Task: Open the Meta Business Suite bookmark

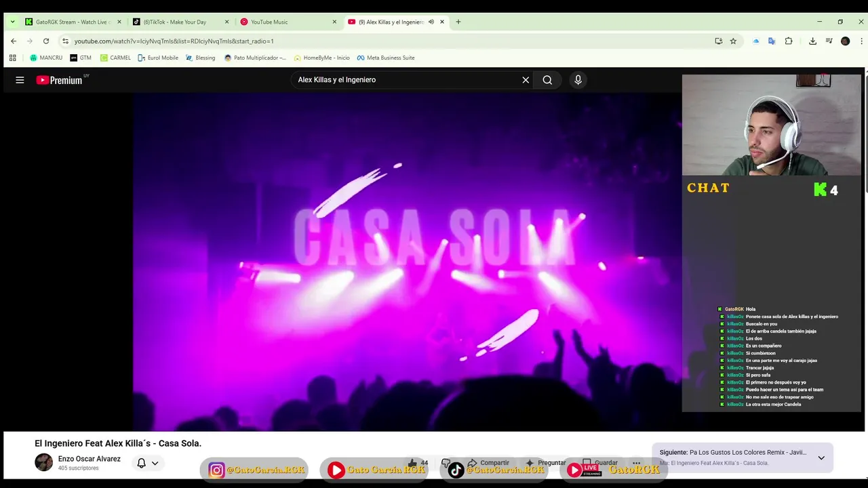Action: (386, 58)
